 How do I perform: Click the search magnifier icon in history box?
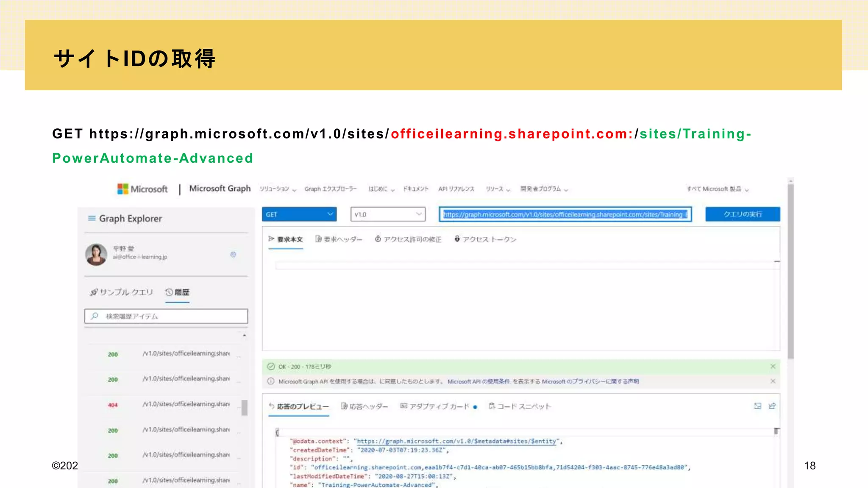tap(95, 316)
